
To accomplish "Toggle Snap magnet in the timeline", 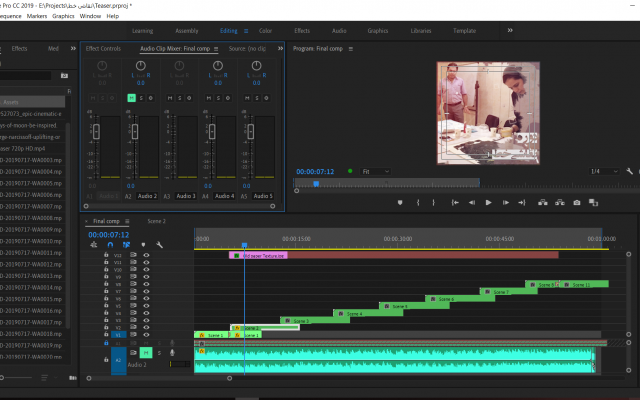I will pyautogui.click(x=110, y=245).
